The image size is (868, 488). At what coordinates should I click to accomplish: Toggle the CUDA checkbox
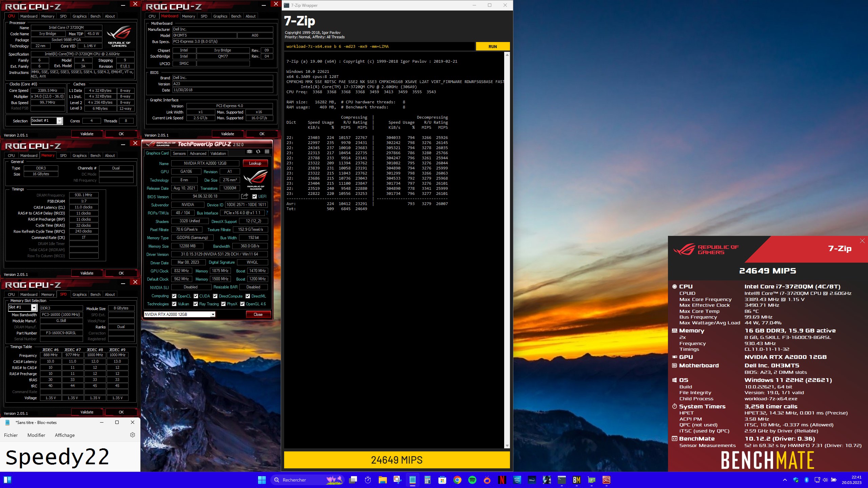[x=196, y=296]
